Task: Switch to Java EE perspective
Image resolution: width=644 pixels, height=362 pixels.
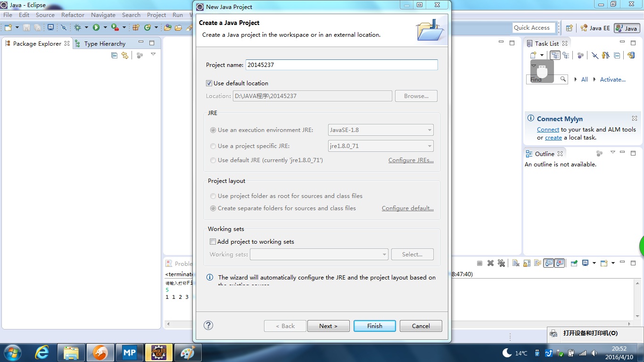Action: (x=595, y=28)
